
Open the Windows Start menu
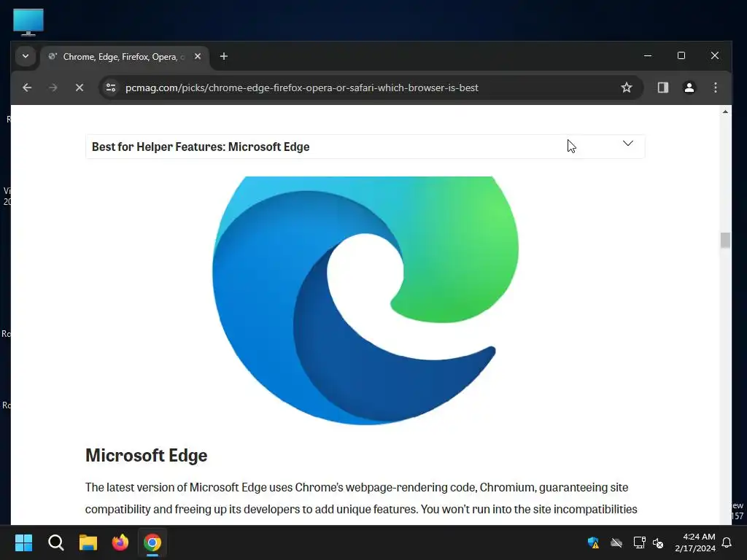[x=23, y=542]
